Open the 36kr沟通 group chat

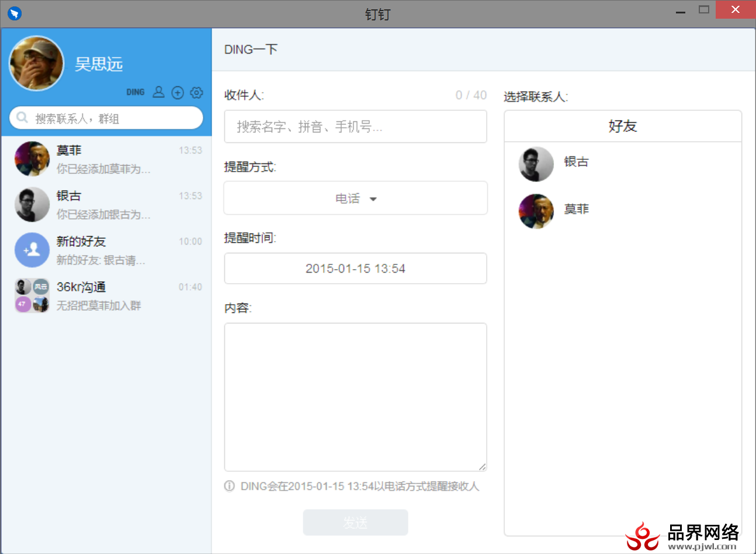(x=106, y=295)
